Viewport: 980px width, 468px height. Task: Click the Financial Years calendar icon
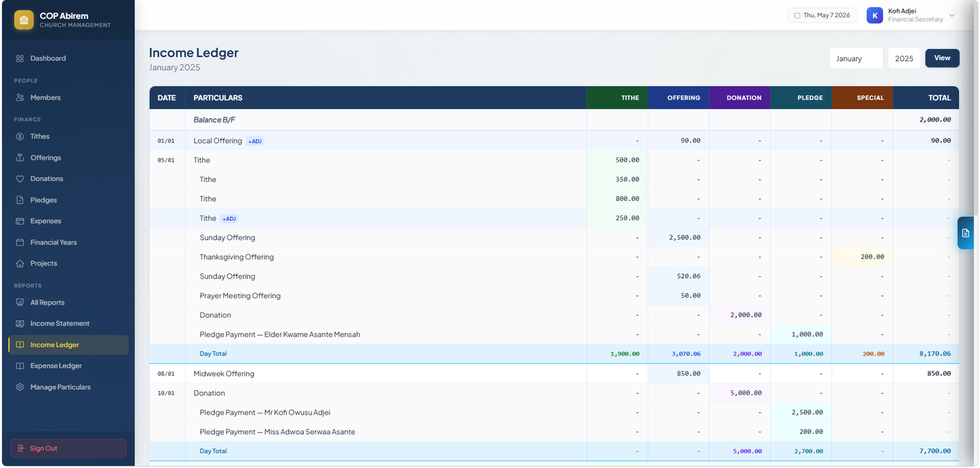(20, 243)
